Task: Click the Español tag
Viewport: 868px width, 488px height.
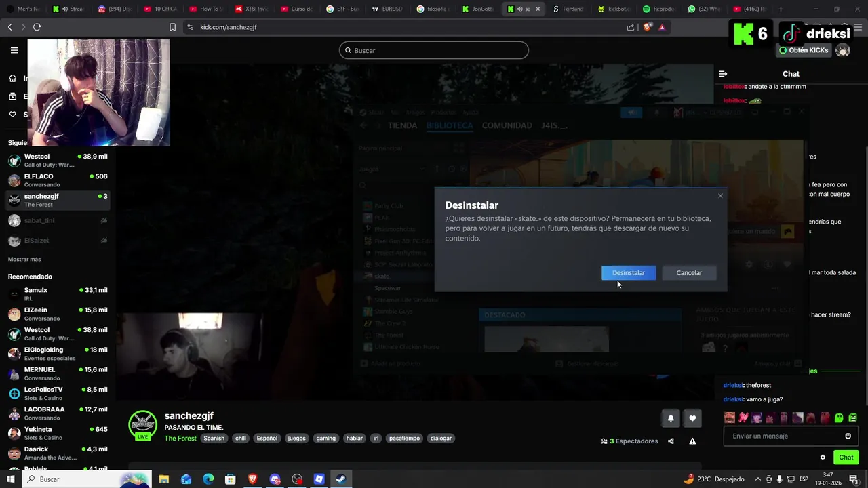Action: coord(267,439)
